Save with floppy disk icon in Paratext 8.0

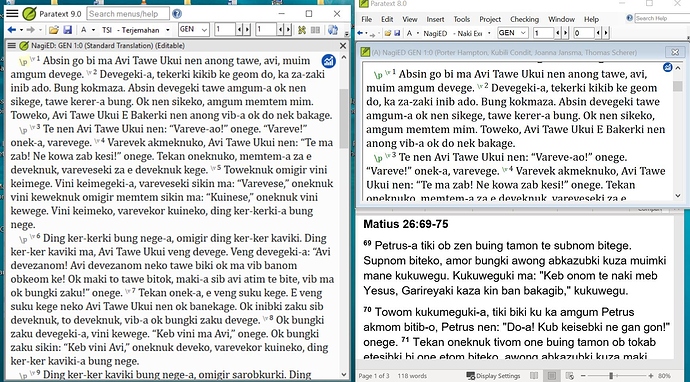point(397,33)
